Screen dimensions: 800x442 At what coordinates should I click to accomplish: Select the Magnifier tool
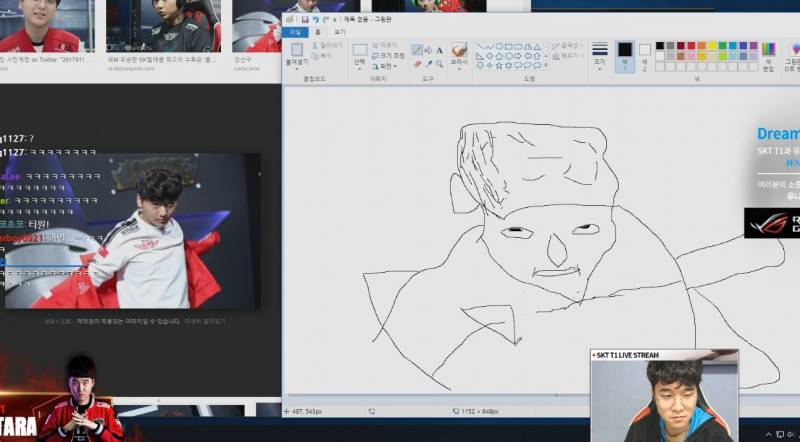(439, 64)
